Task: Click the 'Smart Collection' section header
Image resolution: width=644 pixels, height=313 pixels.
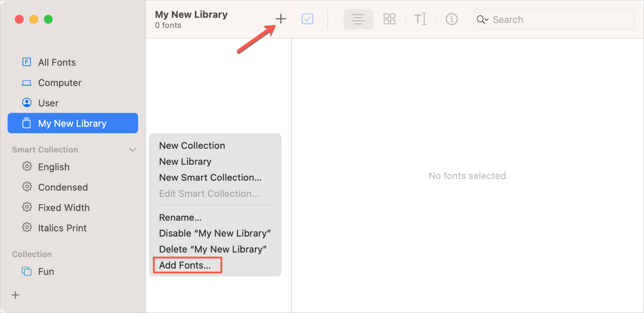Action: click(x=45, y=150)
